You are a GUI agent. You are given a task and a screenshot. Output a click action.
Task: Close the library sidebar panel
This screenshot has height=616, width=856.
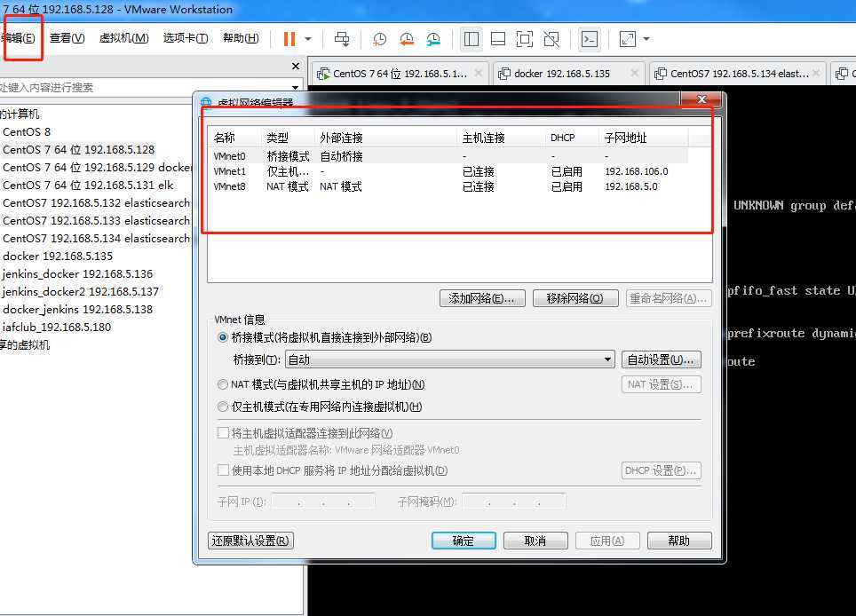[x=296, y=66]
